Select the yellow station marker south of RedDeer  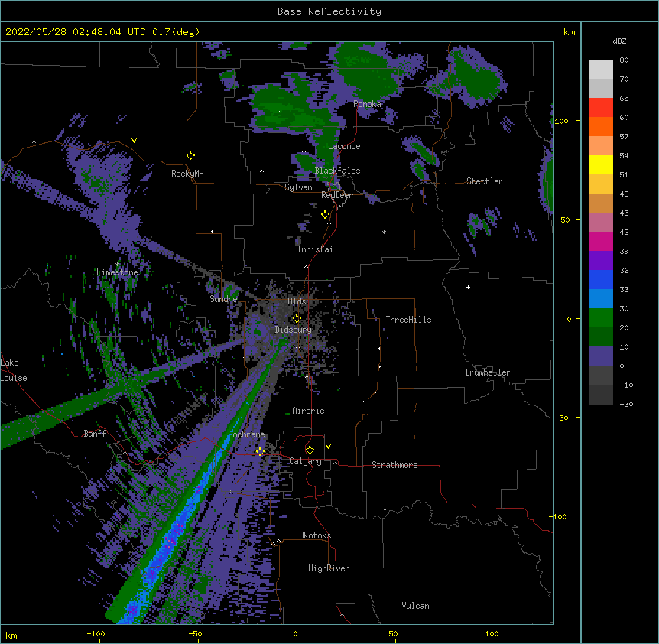click(x=326, y=215)
